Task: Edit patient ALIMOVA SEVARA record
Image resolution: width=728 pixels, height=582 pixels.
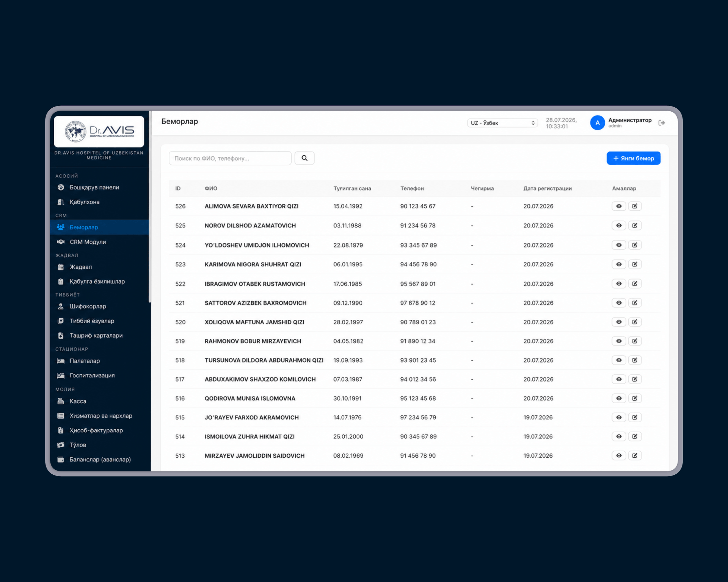Action: (x=635, y=206)
